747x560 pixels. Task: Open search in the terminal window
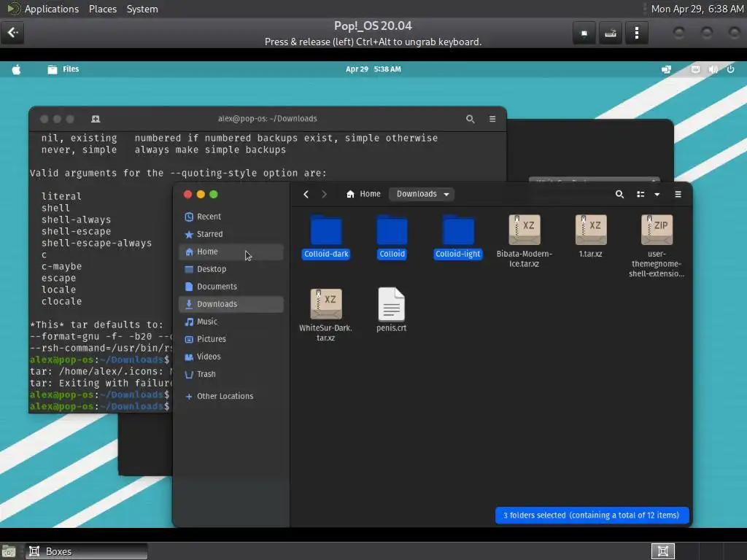point(471,119)
